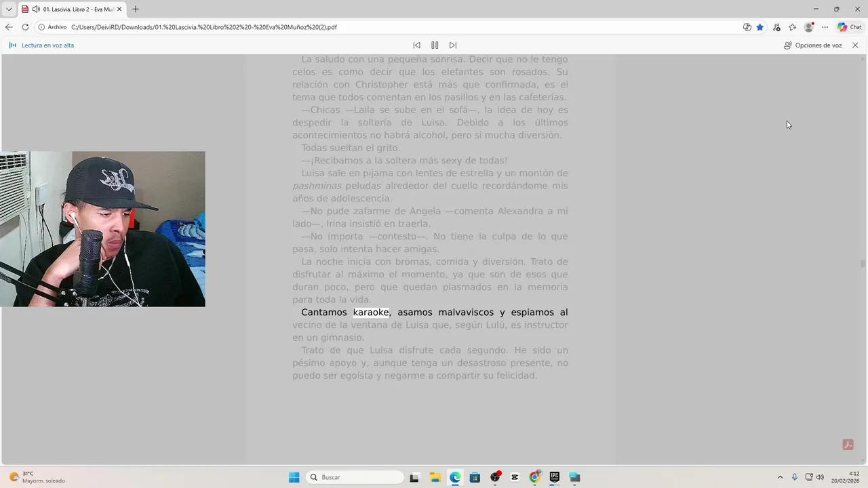
Task: Click the italic word pashminas
Action: point(317,186)
